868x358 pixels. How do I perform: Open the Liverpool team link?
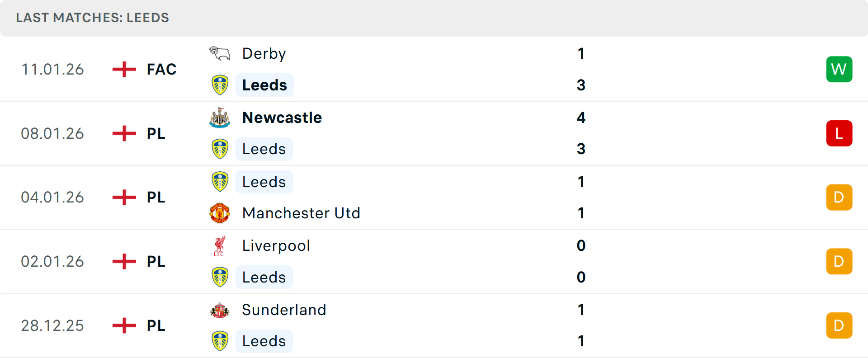276,246
